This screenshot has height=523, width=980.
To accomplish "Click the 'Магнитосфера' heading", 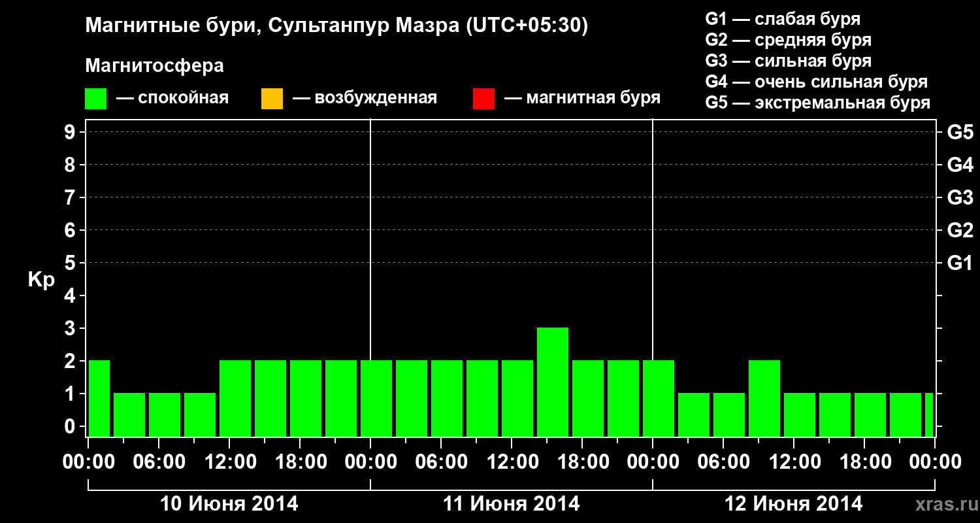I will 155,66.
